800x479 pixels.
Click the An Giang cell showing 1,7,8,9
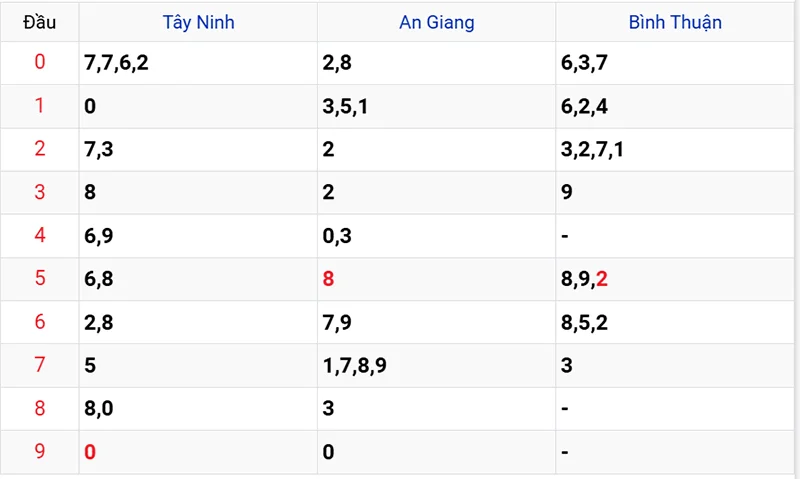pyautogui.click(x=436, y=365)
